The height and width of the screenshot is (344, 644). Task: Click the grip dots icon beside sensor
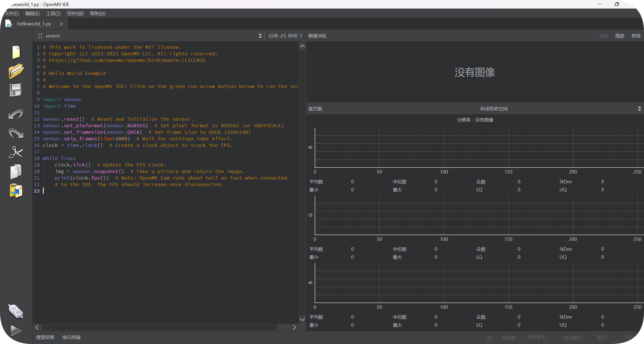[x=40, y=36]
